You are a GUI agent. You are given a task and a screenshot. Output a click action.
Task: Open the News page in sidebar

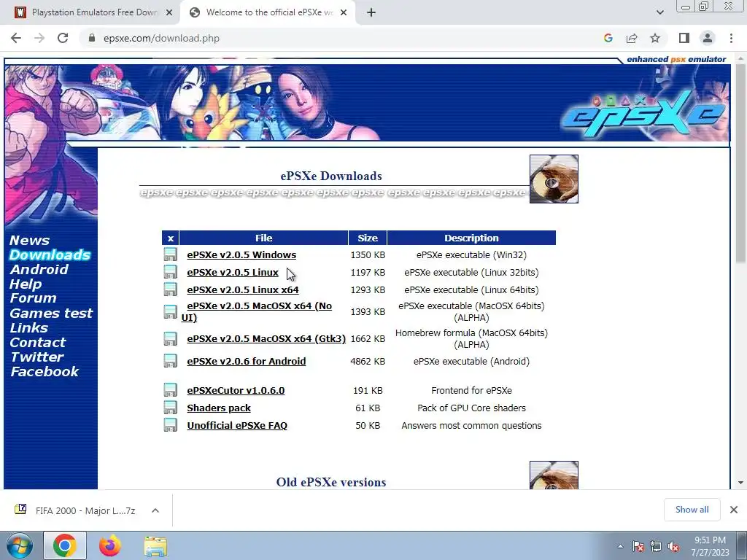tap(29, 241)
